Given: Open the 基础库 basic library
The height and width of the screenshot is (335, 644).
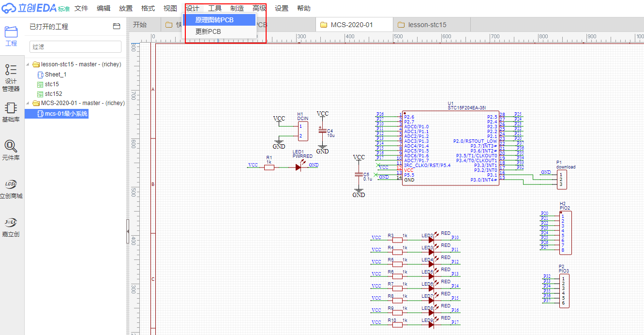Looking at the screenshot, I should (11, 112).
